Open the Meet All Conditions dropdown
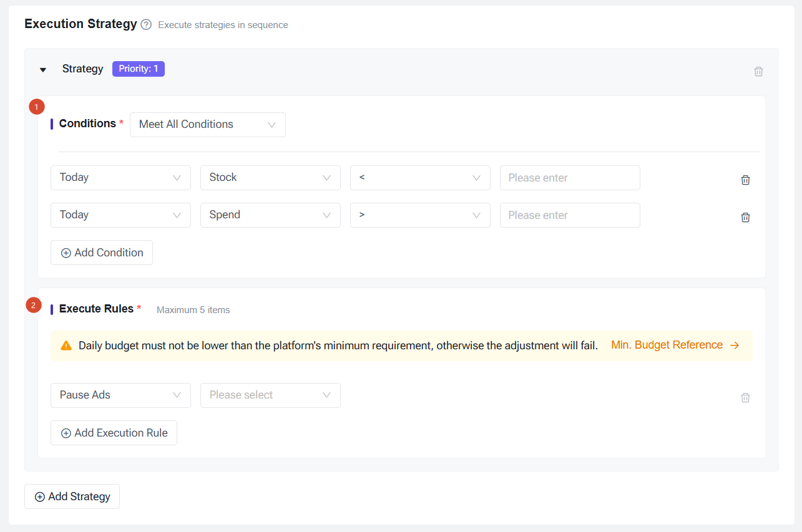This screenshot has height=532, width=802. [207, 125]
